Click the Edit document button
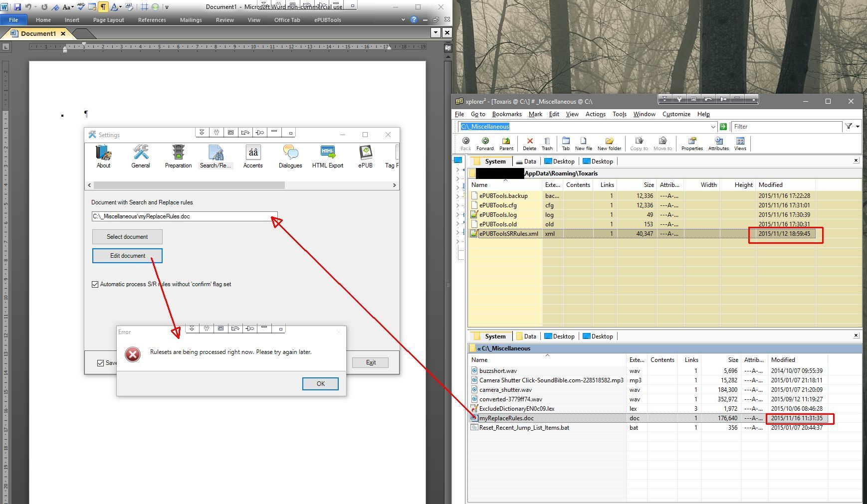Image resolution: width=867 pixels, height=504 pixels. click(x=127, y=256)
